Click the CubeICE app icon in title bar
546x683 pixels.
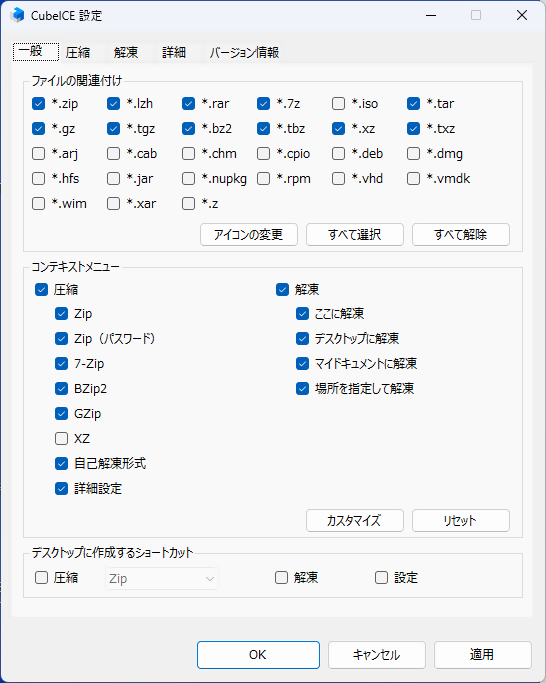(17, 15)
